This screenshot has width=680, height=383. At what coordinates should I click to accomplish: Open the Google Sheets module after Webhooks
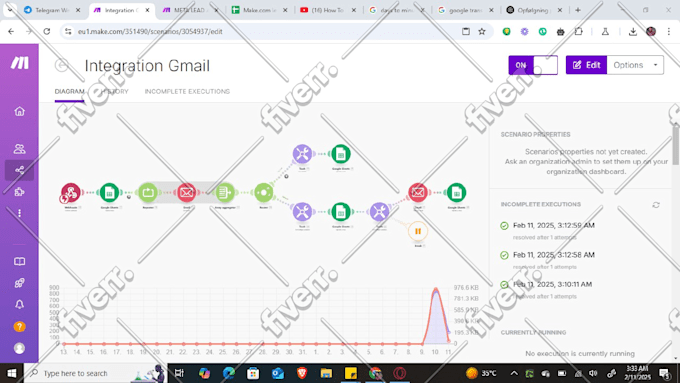pyautogui.click(x=109, y=192)
